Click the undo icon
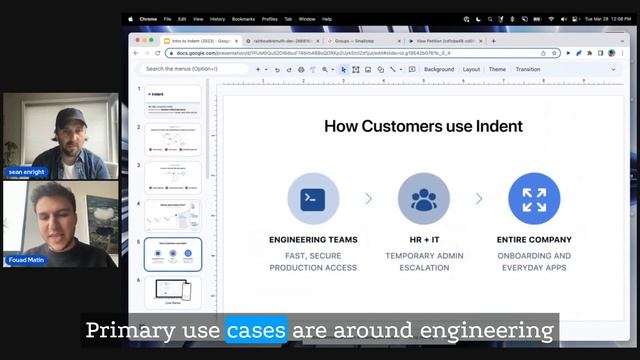 point(277,70)
